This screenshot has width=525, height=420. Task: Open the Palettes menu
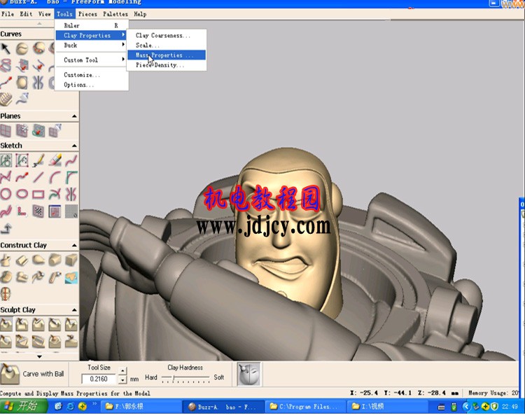click(x=115, y=14)
